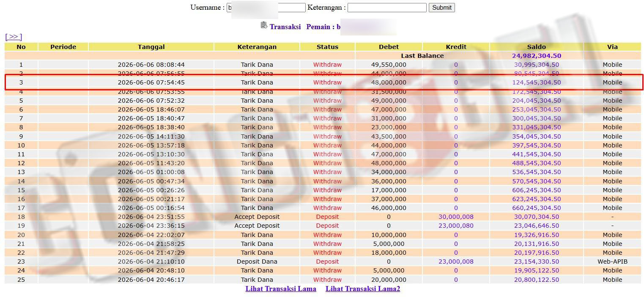Screen dimensions: 644x297
Task: Click debet amount 17,000,000
Action: click(x=389, y=190)
